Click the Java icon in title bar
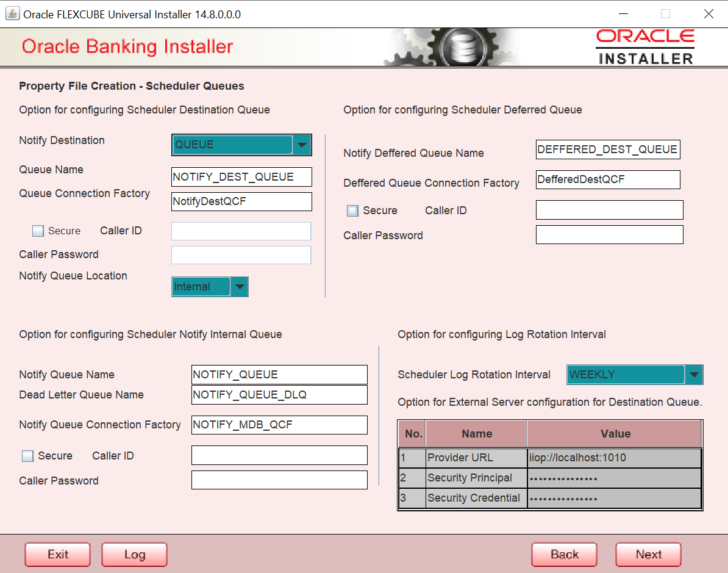Viewport: 728px width, 573px height. point(13,13)
